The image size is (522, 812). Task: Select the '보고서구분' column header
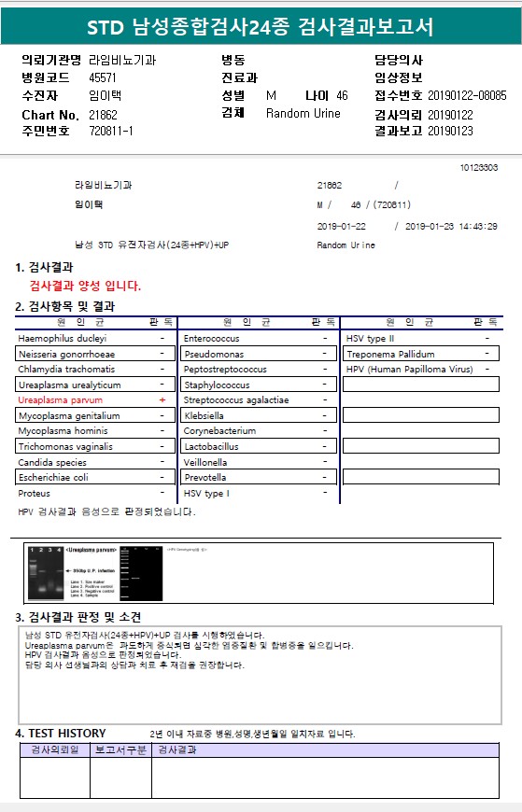click(x=120, y=749)
